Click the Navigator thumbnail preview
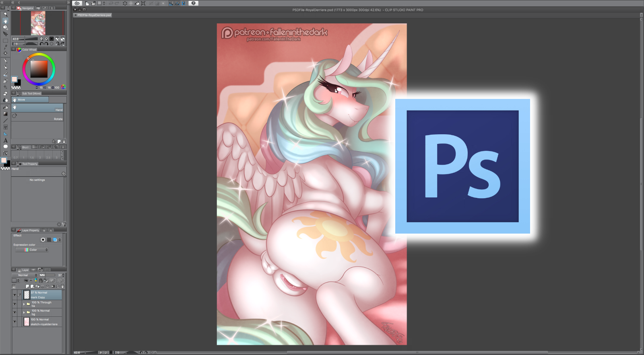This screenshot has width=644, height=355. 38,23
